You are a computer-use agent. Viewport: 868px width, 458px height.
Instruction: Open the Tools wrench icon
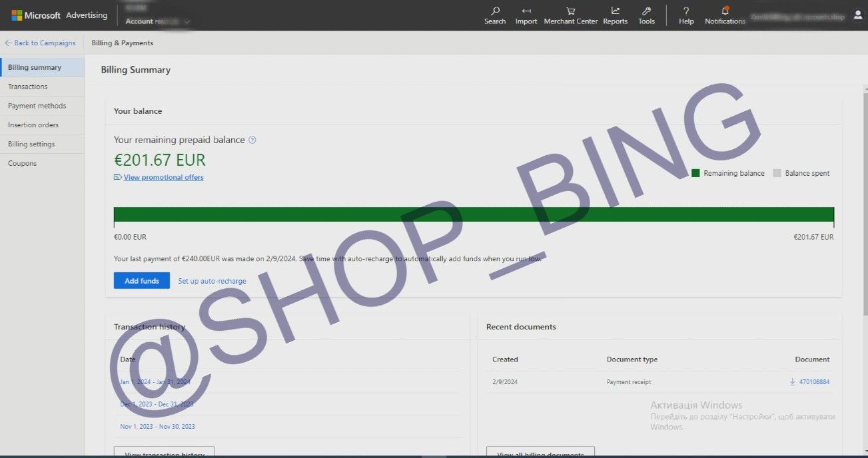pos(646,11)
